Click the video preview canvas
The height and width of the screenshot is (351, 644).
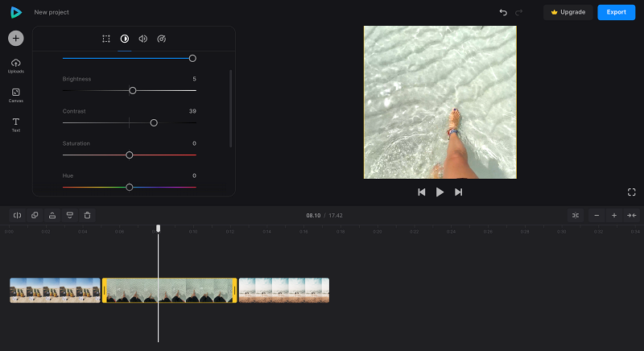coord(440,102)
